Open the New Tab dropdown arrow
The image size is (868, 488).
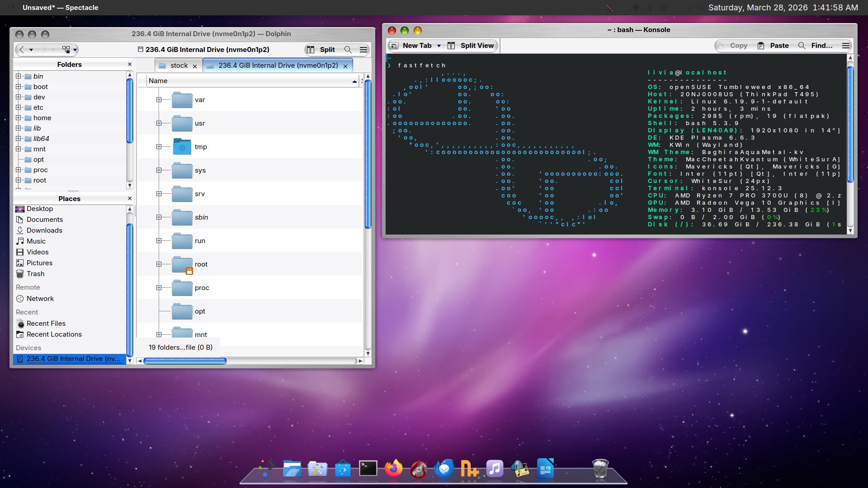439,46
